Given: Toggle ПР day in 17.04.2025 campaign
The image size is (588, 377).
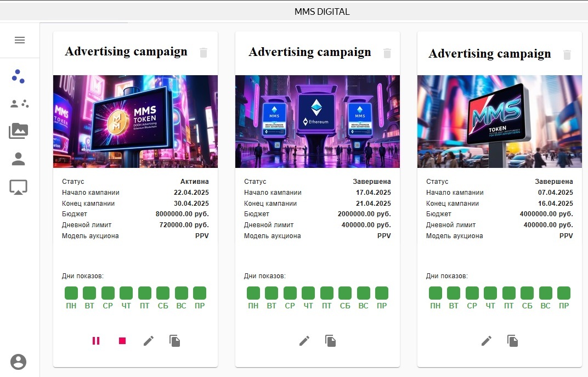Looking at the screenshot, I should point(382,293).
